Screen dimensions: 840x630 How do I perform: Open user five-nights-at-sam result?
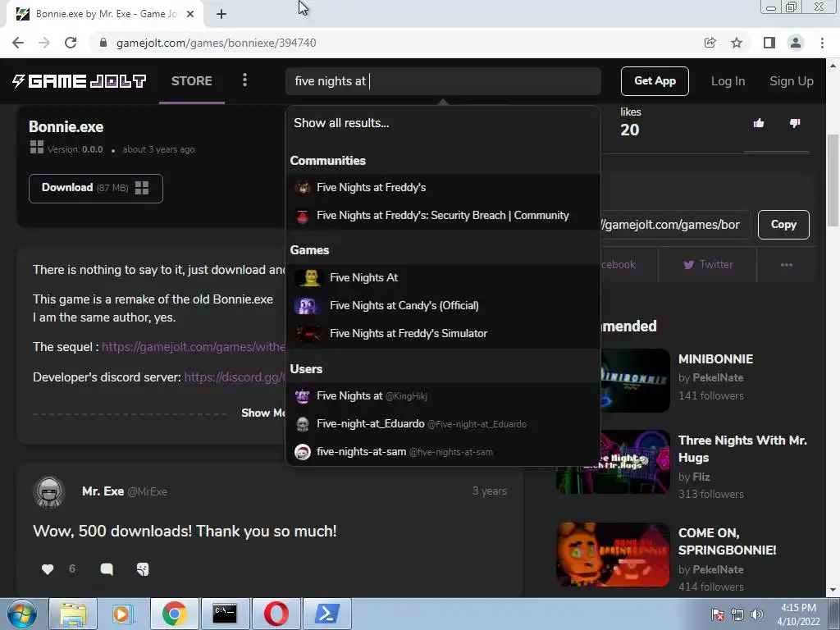point(442,452)
